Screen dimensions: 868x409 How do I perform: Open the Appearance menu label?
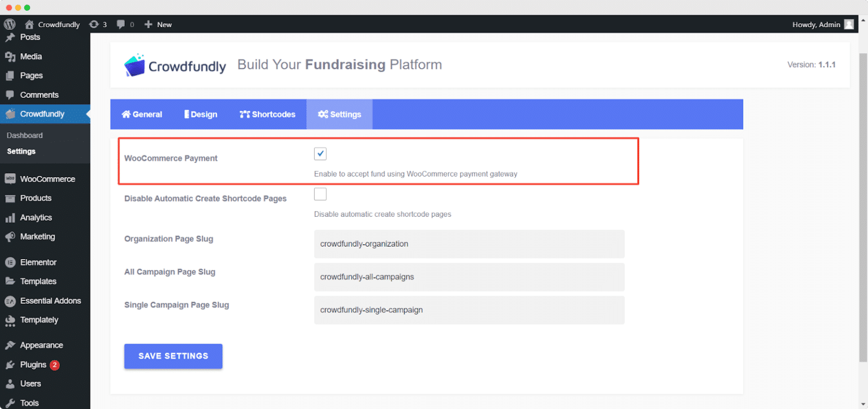[42, 345]
